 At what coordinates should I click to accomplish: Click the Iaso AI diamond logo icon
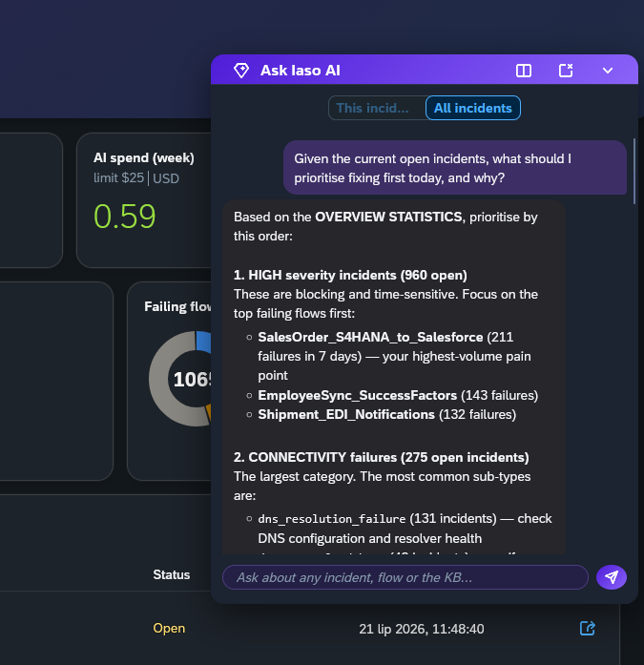click(241, 71)
